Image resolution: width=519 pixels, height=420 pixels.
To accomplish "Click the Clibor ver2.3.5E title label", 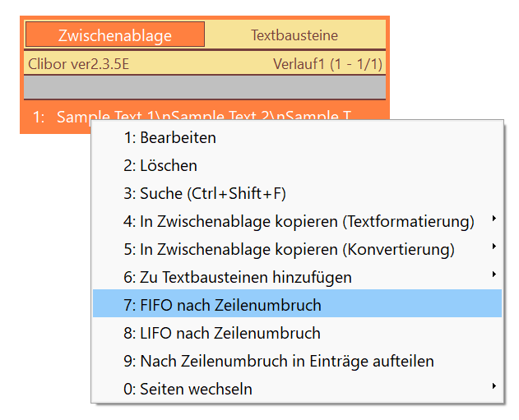I will click(78, 64).
